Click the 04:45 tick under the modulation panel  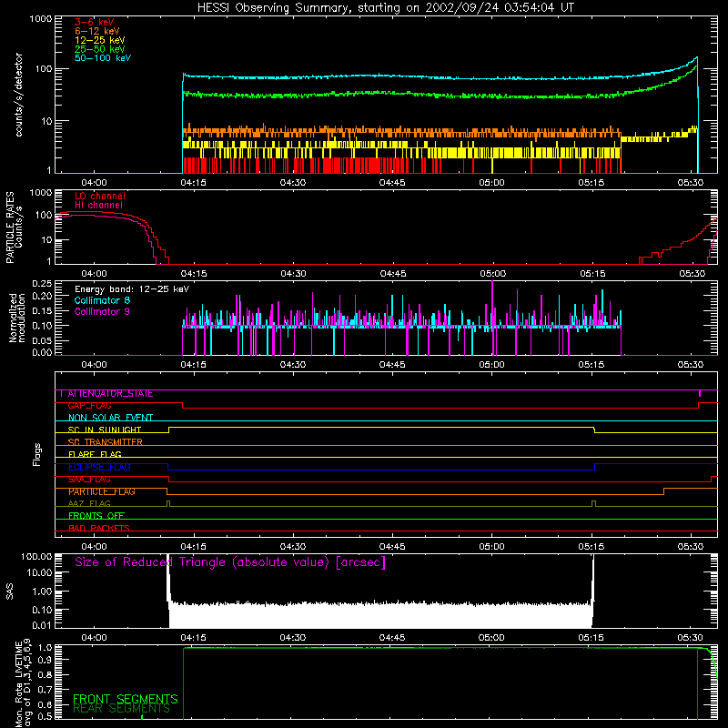click(392, 365)
